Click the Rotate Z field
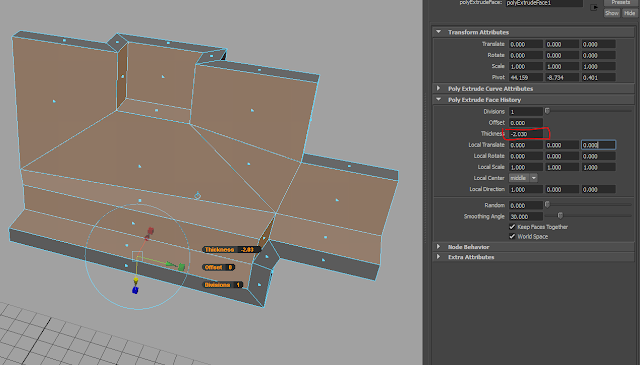This screenshot has width=640, height=365. 598,56
